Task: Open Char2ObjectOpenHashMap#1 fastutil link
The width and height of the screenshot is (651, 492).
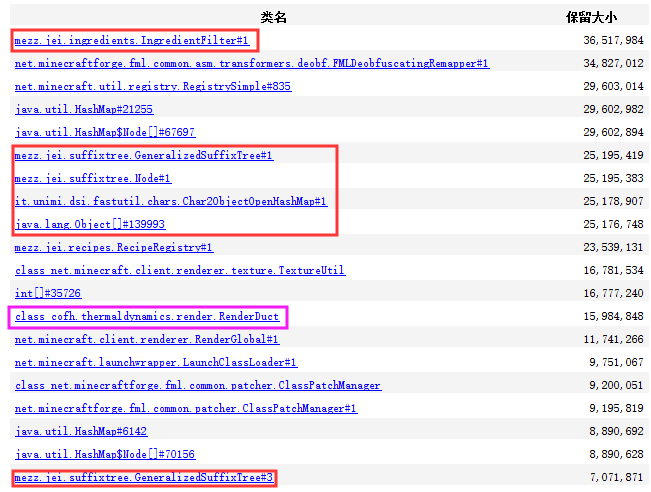Action: point(171,201)
